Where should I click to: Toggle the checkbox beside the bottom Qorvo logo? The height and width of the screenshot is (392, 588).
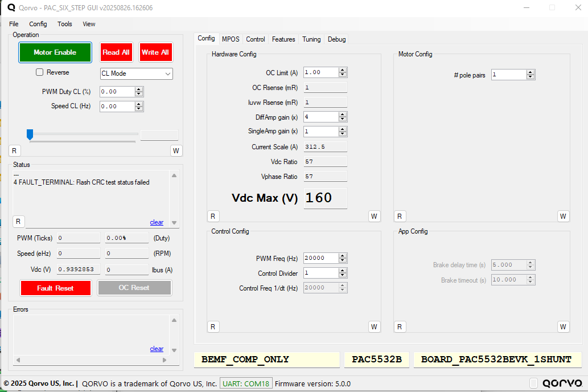coord(533,383)
